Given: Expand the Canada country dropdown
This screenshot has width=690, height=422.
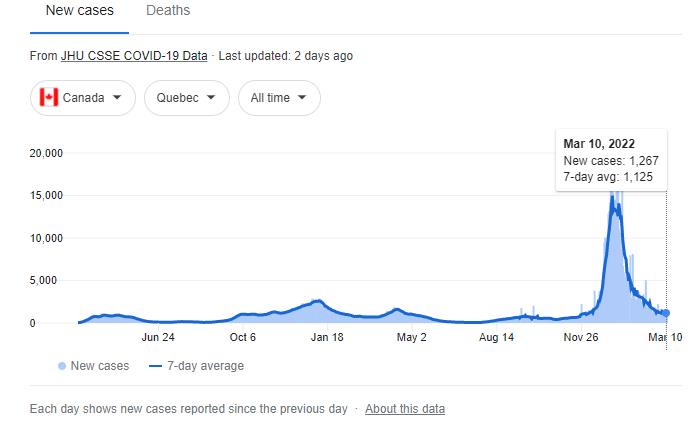Looking at the screenshot, I should pos(83,98).
